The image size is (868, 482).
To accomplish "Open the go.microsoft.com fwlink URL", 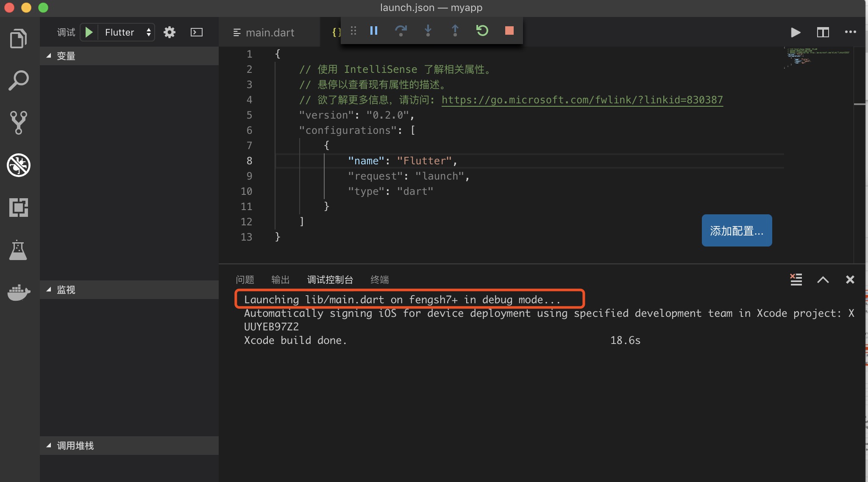I will [x=582, y=100].
